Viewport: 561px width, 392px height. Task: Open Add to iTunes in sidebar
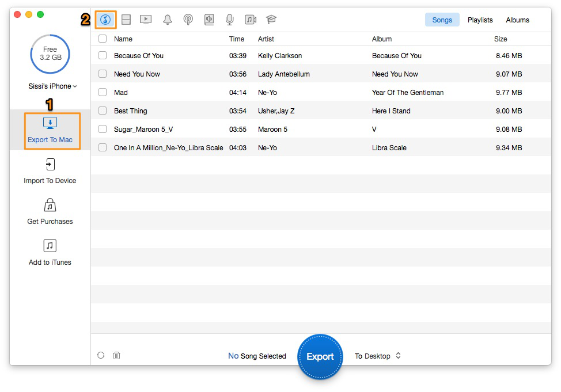[x=50, y=253]
